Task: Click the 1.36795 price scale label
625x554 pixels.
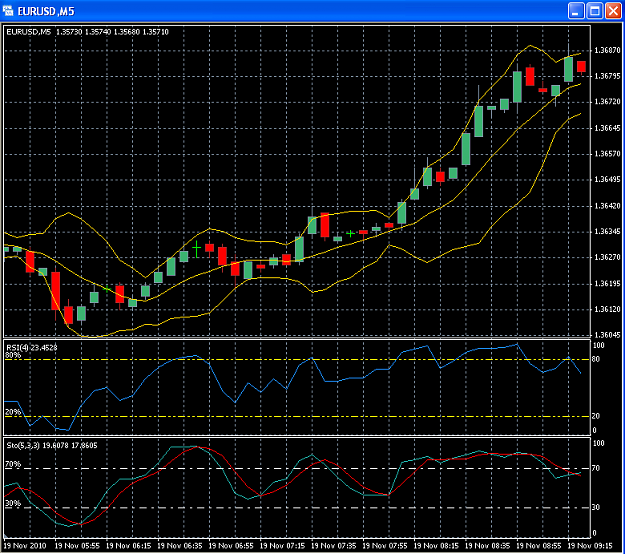Action: click(x=607, y=76)
